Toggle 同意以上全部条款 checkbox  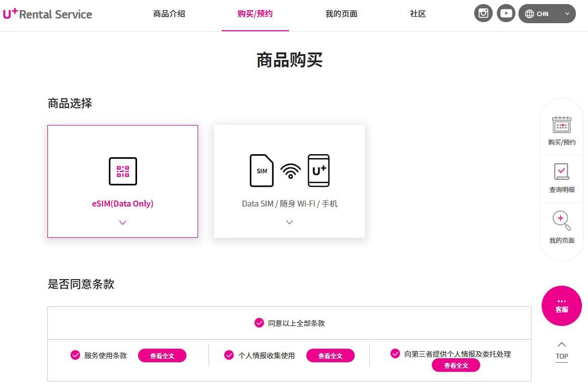click(259, 323)
